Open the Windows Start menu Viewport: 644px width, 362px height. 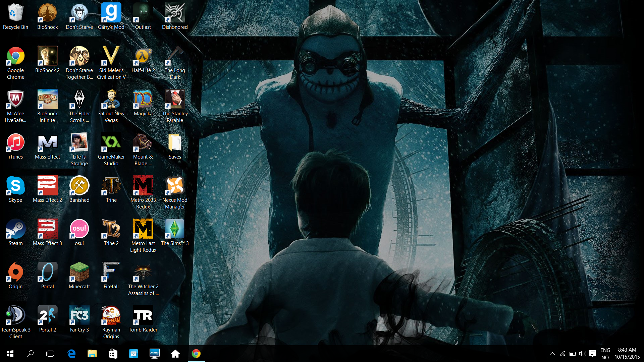coord(10,354)
